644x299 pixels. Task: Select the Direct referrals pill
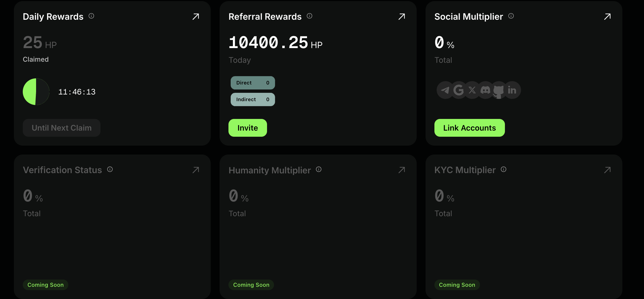coord(253,83)
